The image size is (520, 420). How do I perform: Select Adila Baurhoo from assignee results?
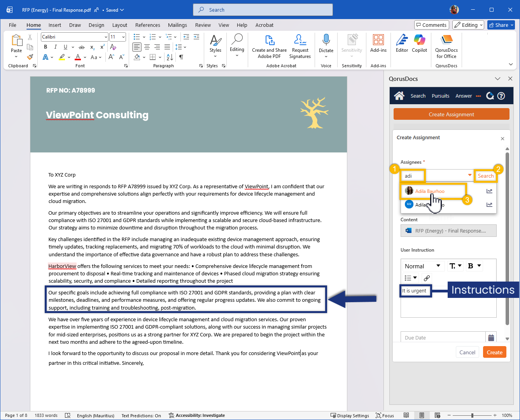(430, 191)
